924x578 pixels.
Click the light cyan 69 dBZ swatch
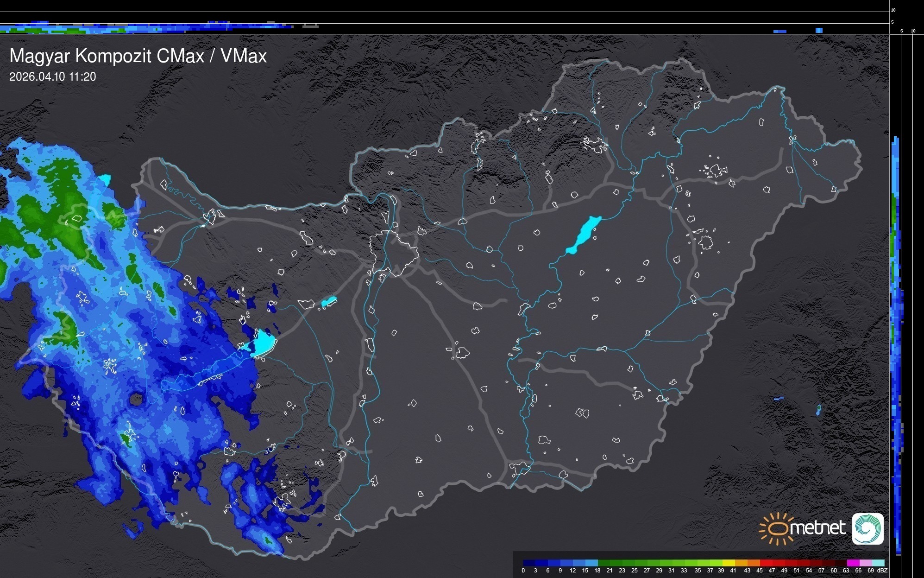(x=878, y=563)
